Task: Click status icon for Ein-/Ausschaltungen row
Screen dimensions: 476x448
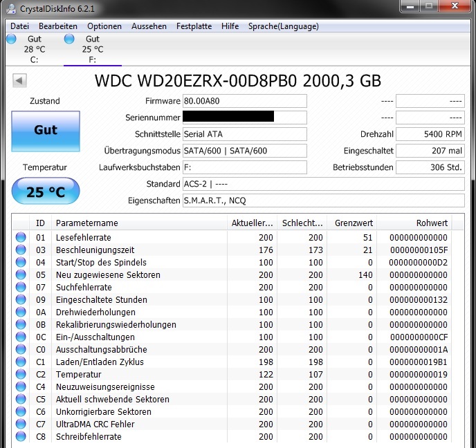Action: point(21,337)
